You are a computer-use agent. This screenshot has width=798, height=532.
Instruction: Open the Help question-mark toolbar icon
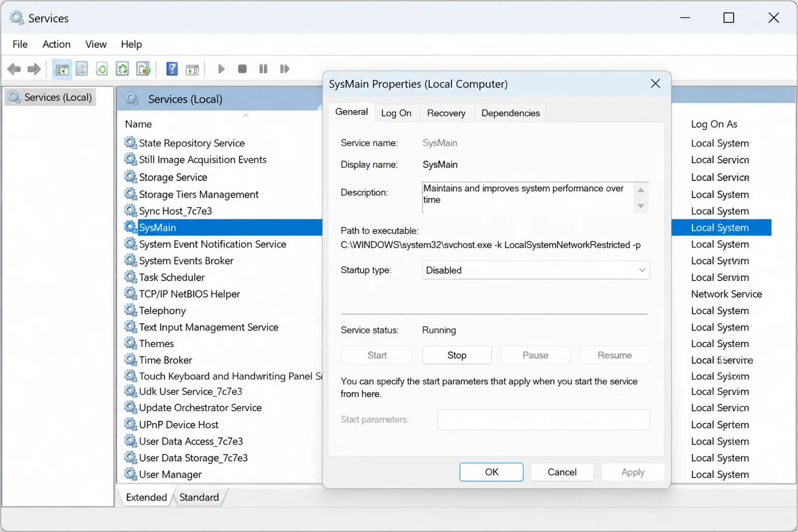(x=171, y=69)
